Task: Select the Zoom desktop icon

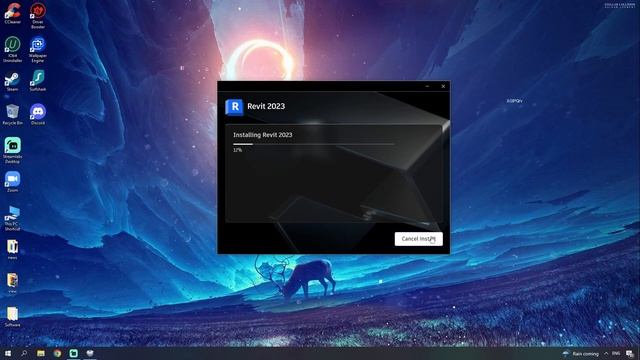Action: (x=13, y=182)
